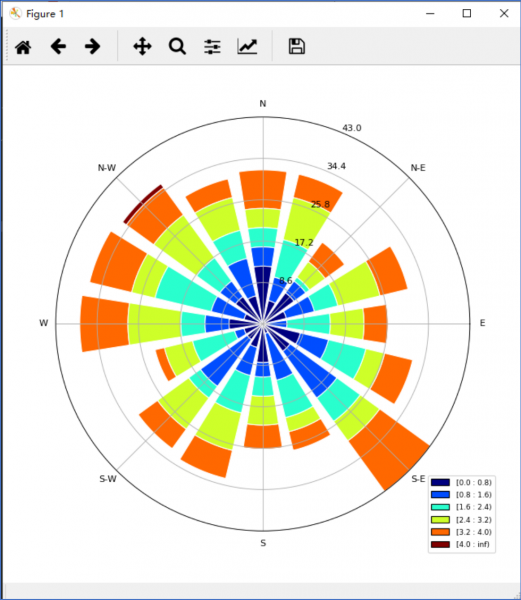This screenshot has height=600, width=521.
Task: Click the S-W direction label
Action: (x=108, y=479)
